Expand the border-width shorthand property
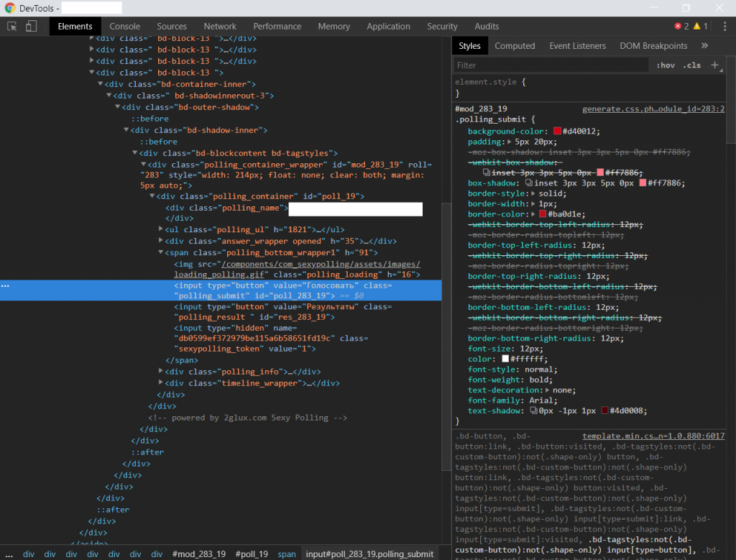 [533, 203]
